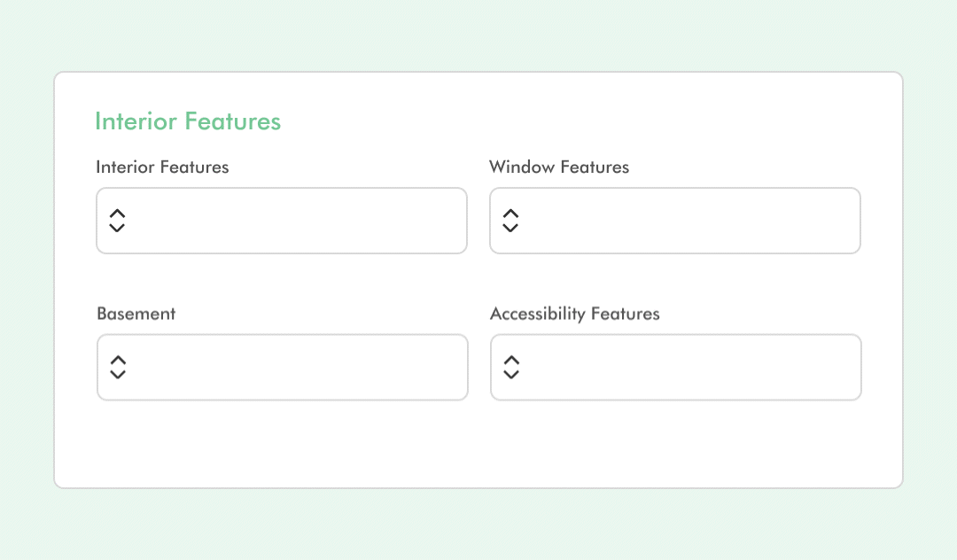Click the gray Interior Features field label
Screen dimensions: 957x560
click(162, 167)
